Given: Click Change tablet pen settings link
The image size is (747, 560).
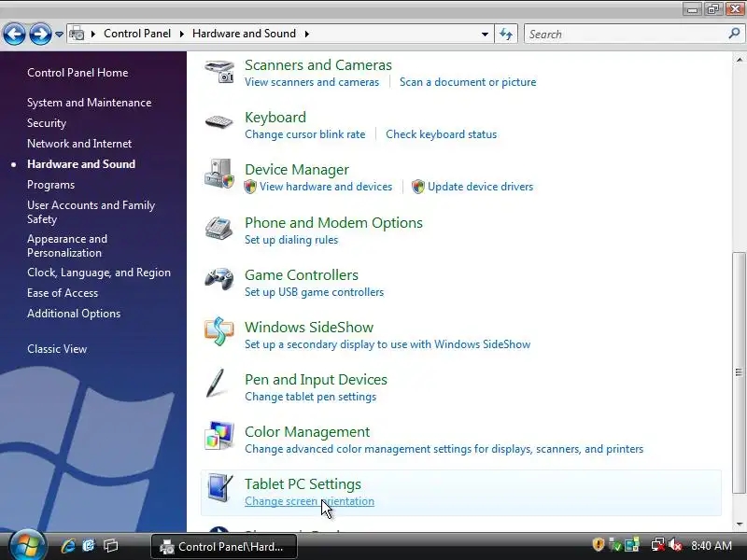Looking at the screenshot, I should [x=310, y=397].
